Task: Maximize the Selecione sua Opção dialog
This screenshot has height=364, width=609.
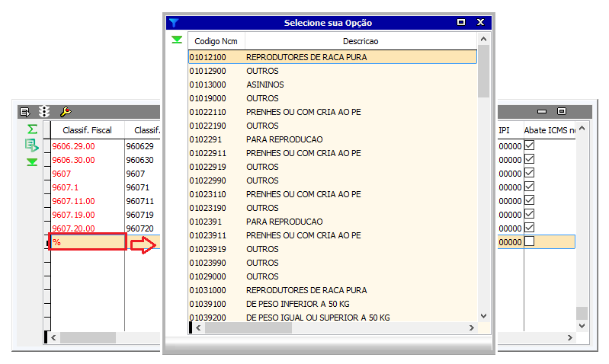Action: point(461,22)
